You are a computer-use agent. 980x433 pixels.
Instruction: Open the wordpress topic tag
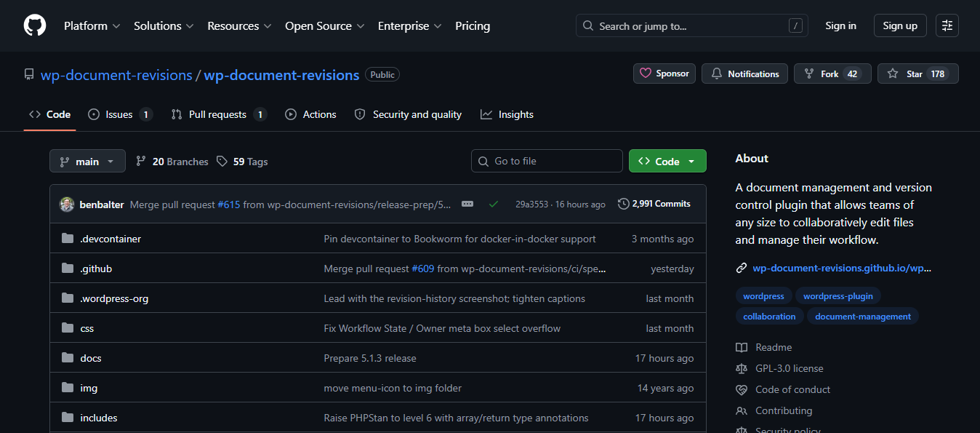coord(763,296)
